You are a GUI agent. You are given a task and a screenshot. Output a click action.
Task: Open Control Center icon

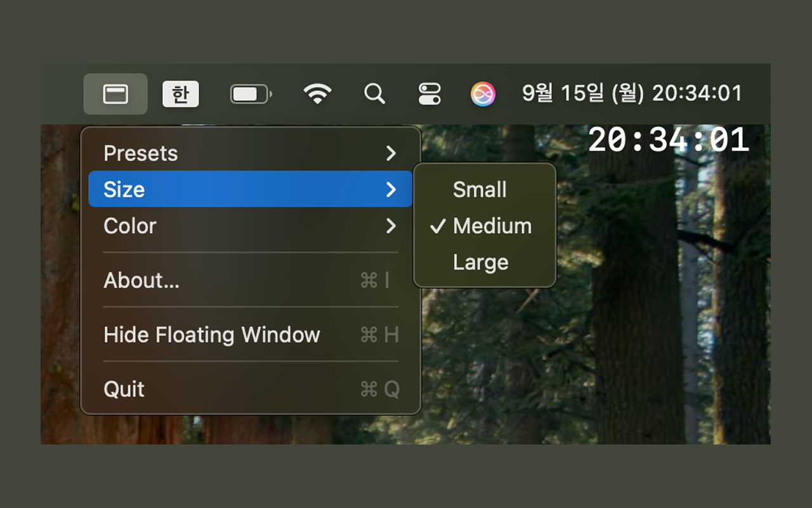coord(429,94)
